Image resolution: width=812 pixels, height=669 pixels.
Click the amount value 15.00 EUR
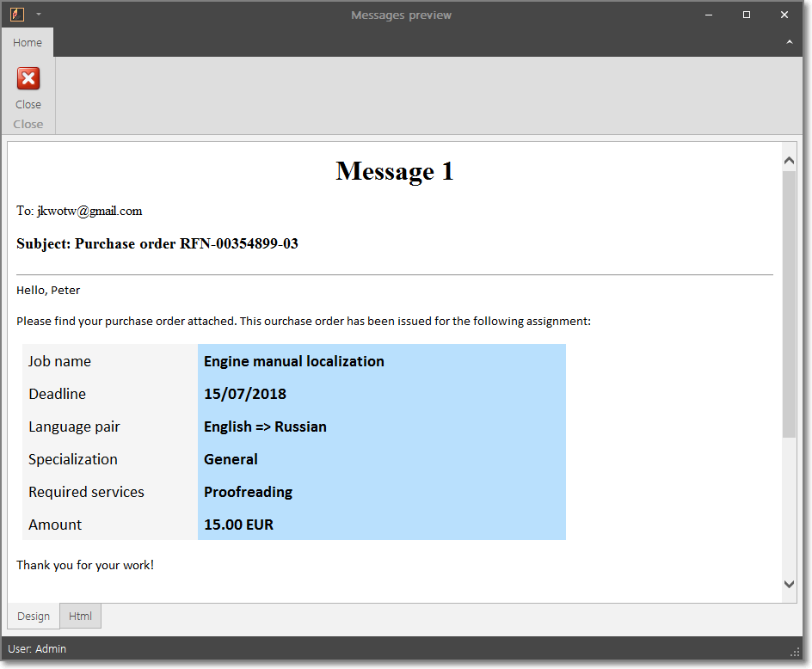coord(239,525)
